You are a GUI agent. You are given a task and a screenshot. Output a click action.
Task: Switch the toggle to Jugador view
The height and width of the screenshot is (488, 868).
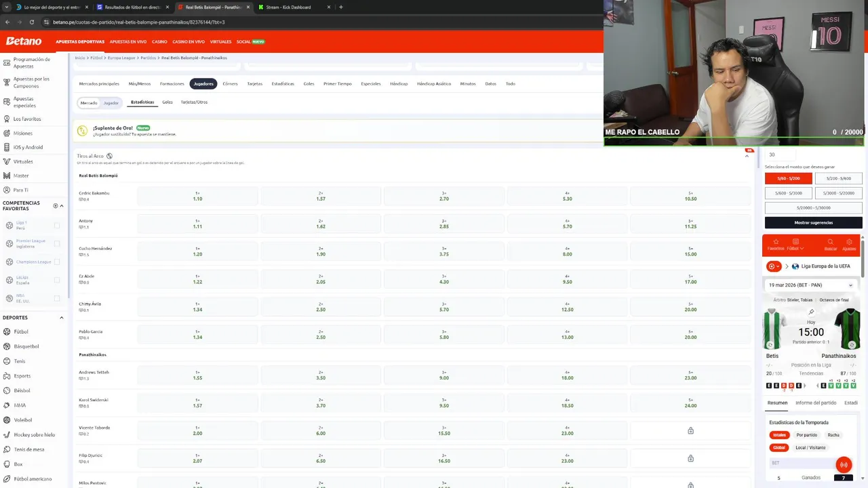click(111, 103)
